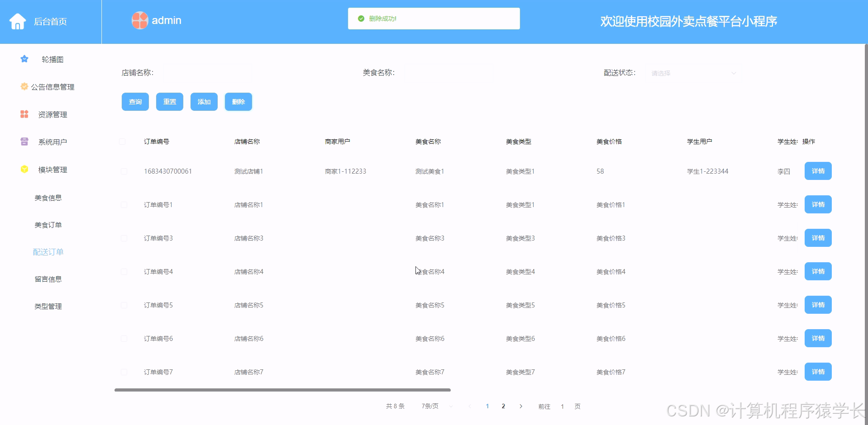This screenshot has height=425, width=868.
Task: Click the green success check icon in notification
Action: pos(361,19)
